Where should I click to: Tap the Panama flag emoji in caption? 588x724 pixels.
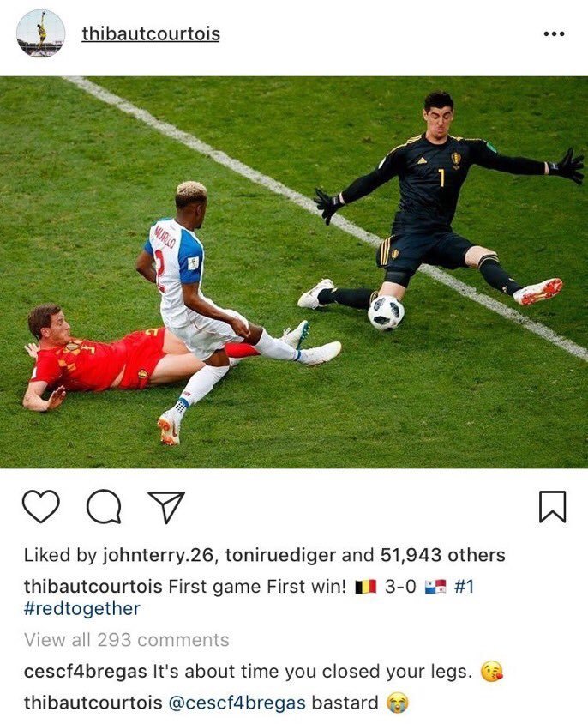coord(435,587)
